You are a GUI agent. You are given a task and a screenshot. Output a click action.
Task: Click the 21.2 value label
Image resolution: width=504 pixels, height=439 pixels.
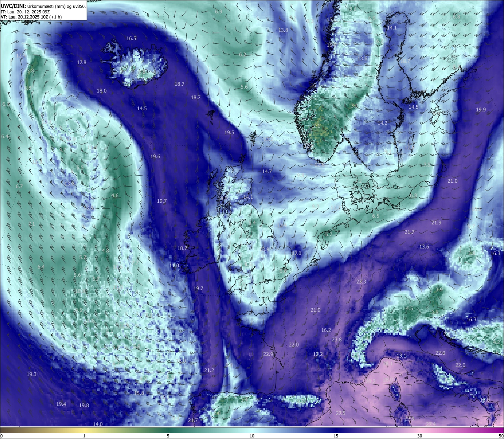click(209, 370)
